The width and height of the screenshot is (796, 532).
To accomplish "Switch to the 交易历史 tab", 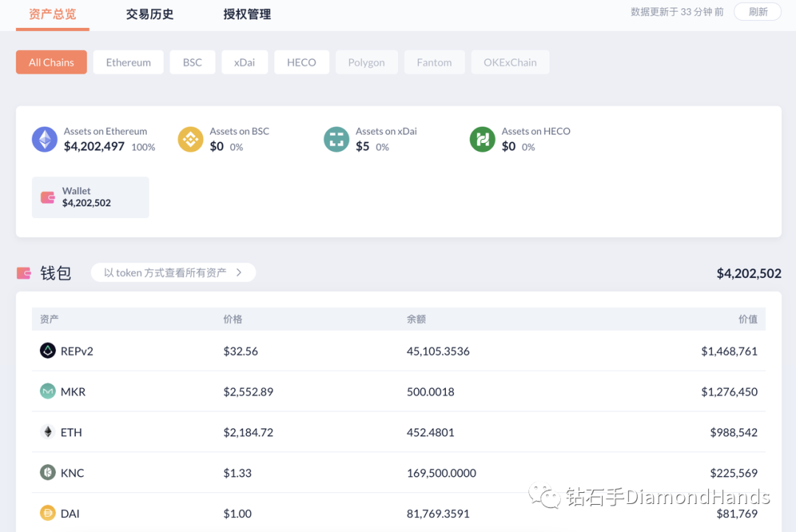I will 150,14.
